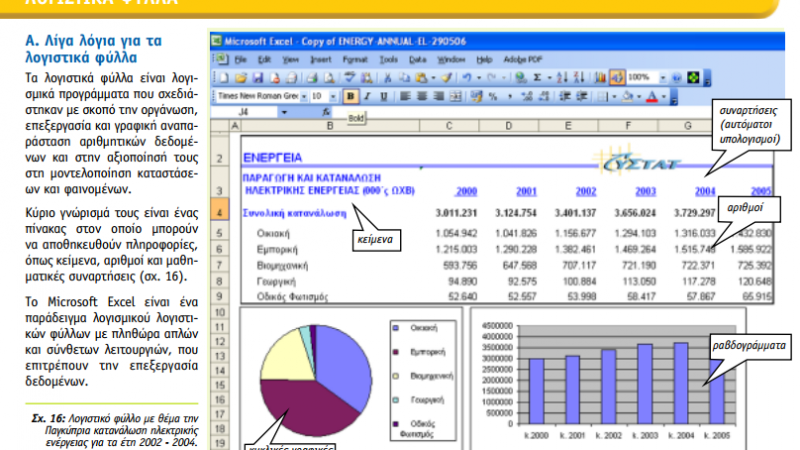Center text in the cell
The width and height of the screenshot is (800, 450).
(x=422, y=96)
